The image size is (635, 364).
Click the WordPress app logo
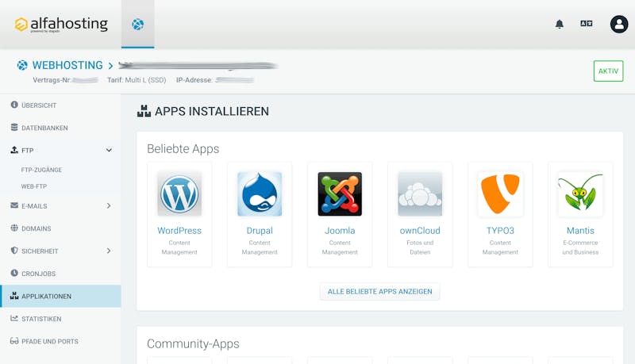pyautogui.click(x=179, y=194)
